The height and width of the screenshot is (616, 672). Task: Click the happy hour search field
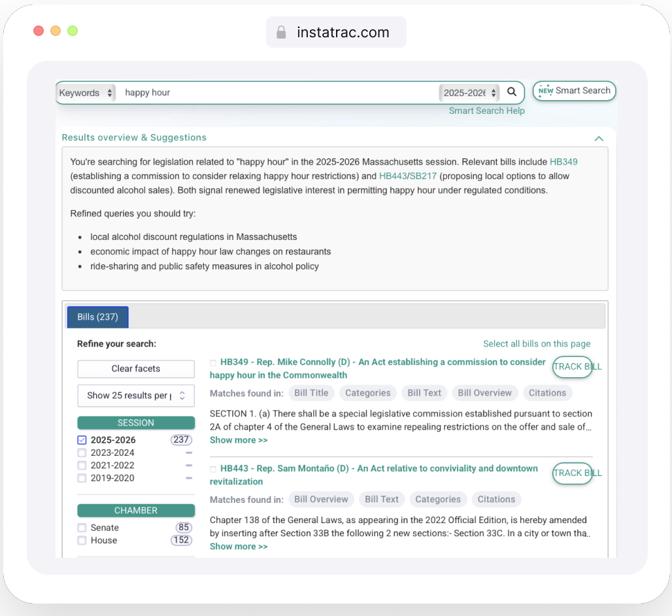tap(278, 93)
